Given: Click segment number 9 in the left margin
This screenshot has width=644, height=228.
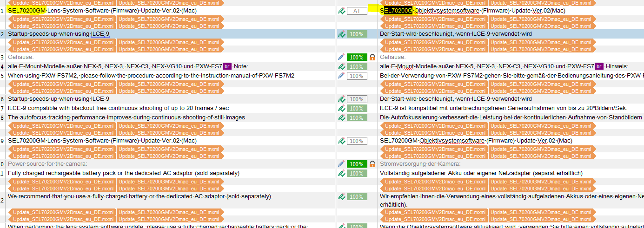Looking at the screenshot, I should coord(2,141).
